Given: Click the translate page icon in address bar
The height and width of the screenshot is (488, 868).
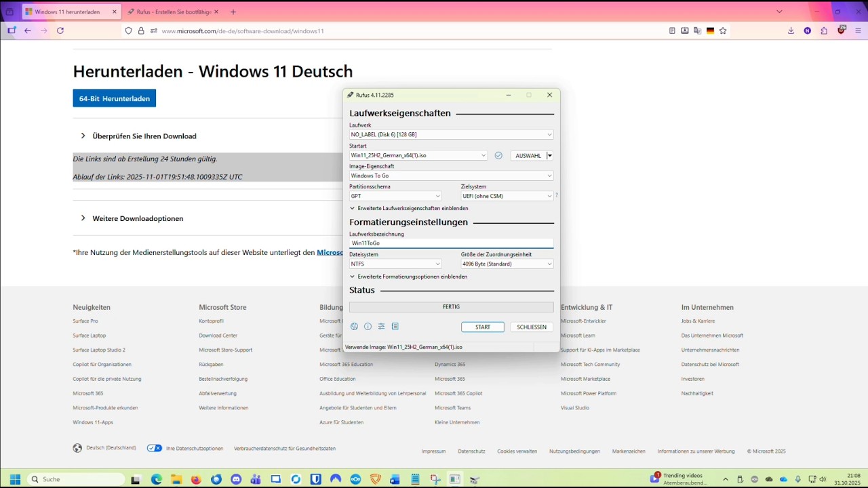Looking at the screenshot, I should pos(697,30).
